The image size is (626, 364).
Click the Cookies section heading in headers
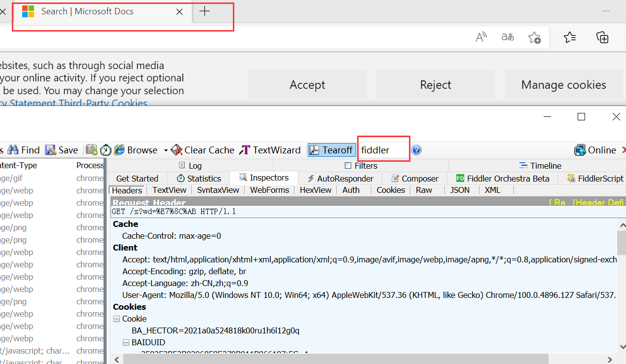coord(129,307)
